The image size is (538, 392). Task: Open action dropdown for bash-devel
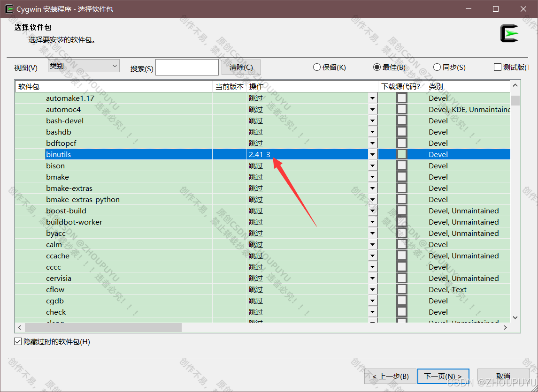point(373,121)
